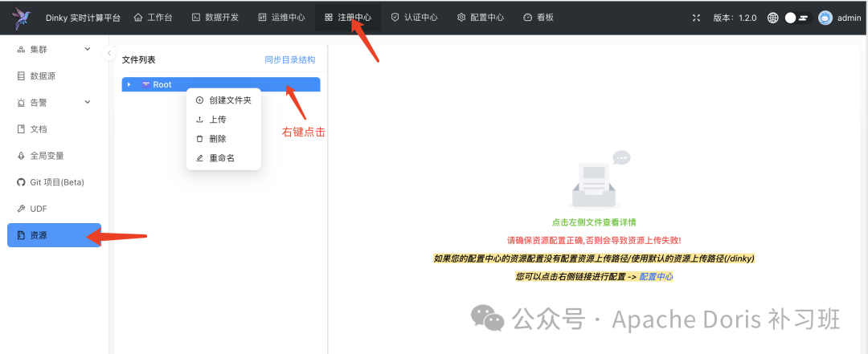The width and height of the screenshot is (868, 354).
Task: Click the 数据开发 terminal icon
Action: pyautogui.click(x=196, y=17)
